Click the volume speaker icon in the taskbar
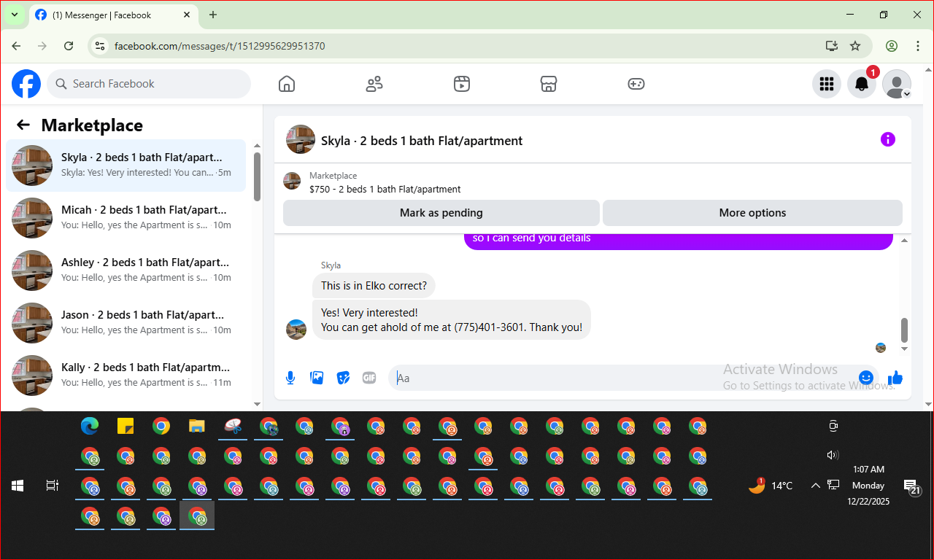This screenshot has height=560, width=934. [833, 455]
